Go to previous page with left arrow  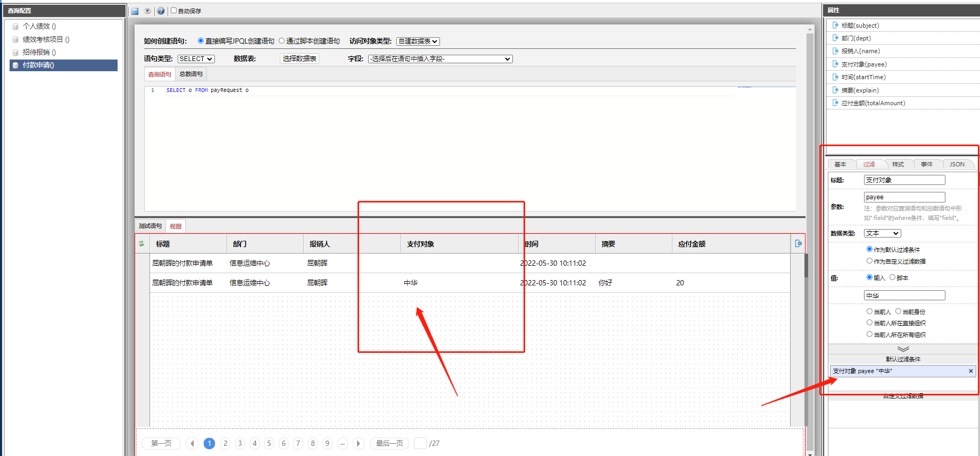pos(192,443)
